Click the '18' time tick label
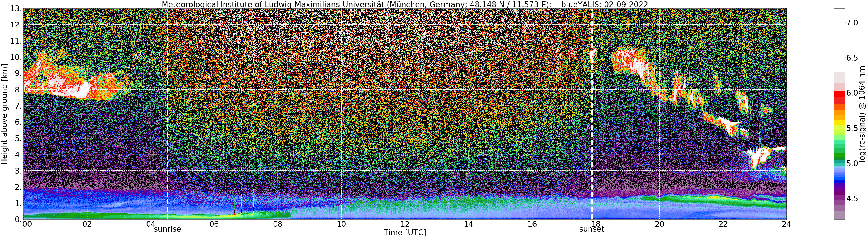Viewport: 868px width, 238px height. tap(596, 224)
